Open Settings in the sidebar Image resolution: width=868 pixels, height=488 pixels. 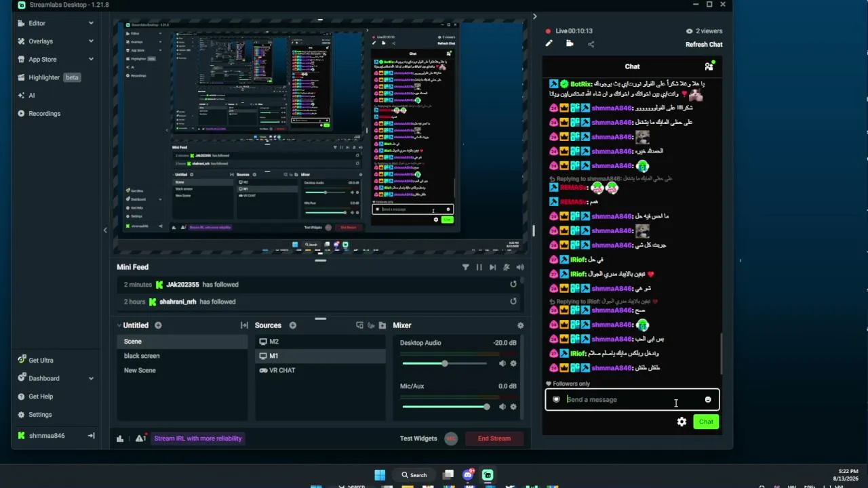(x=39, y=415)
